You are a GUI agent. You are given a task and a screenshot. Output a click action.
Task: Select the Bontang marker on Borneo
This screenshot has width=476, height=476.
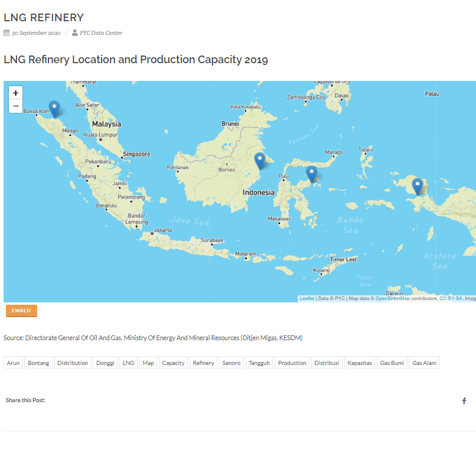[x=259, y=161]
